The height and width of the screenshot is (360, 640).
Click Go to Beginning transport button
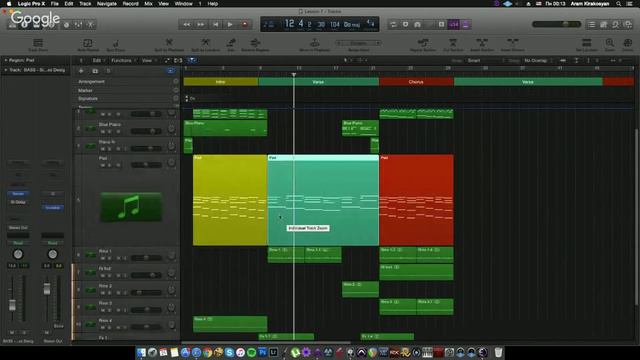click(216, 24)
